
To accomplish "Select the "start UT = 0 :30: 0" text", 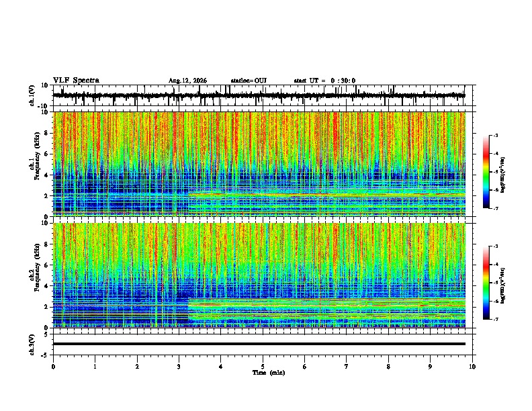I will click(324, 81).
